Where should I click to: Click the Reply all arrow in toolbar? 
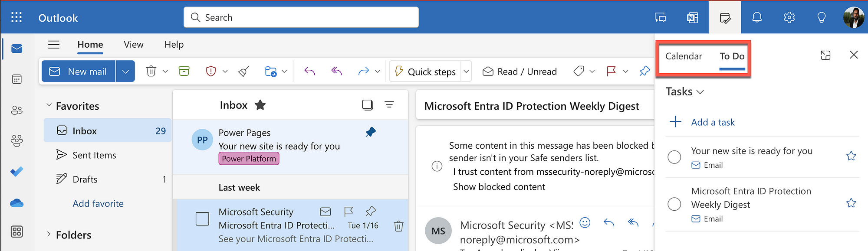[x=337, y=71]
